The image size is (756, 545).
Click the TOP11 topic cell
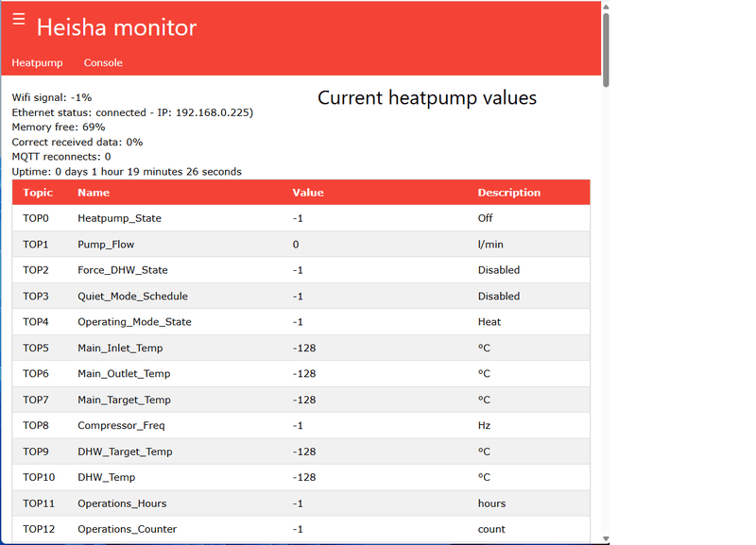pos(39,503)
